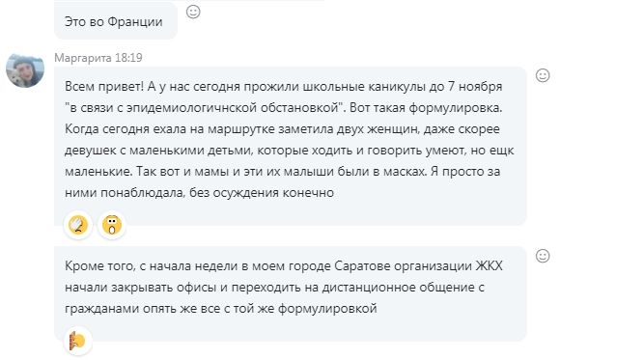
Task: Open reaction smiley beside school holidays message
Action: (543, 75)
